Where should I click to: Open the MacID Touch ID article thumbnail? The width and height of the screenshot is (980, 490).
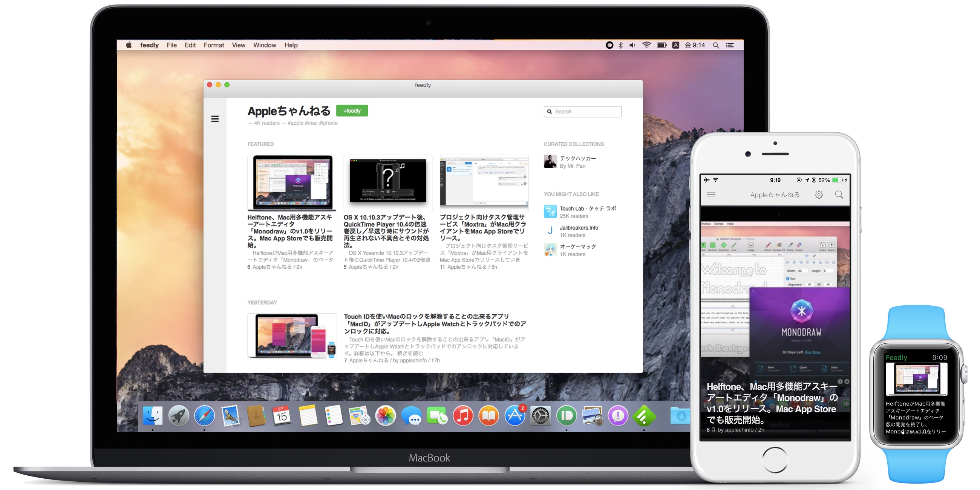[x=292, y=336]
